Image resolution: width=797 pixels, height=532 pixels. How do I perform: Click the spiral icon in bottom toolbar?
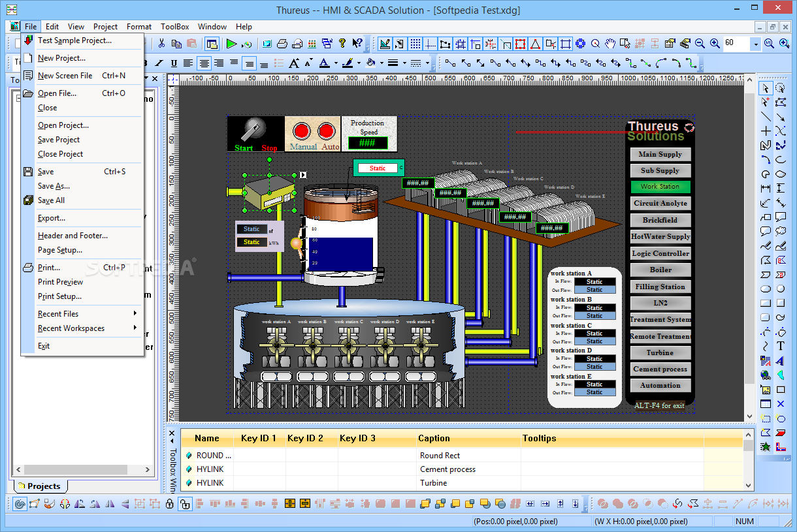[x=19, y=504]
